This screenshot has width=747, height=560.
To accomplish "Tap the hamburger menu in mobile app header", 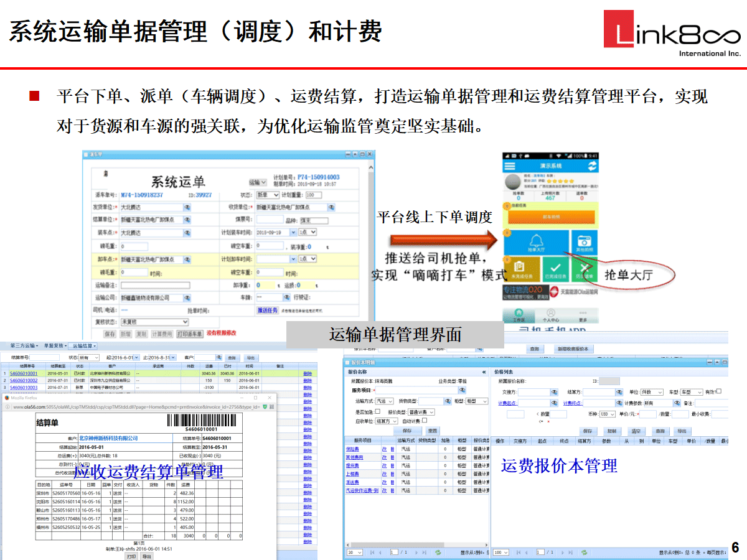I will click(x=510, y=166).
